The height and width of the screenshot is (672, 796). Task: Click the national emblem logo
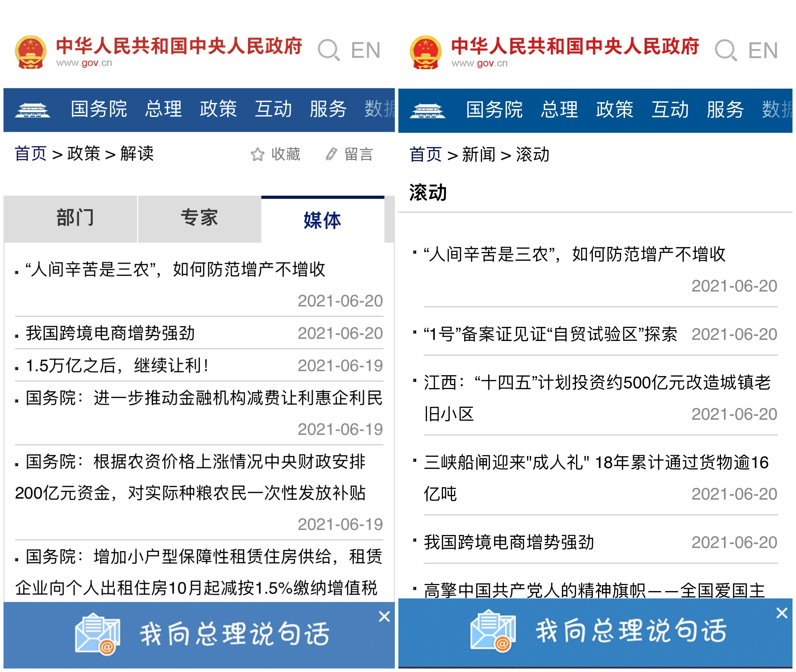pos(30,52)
